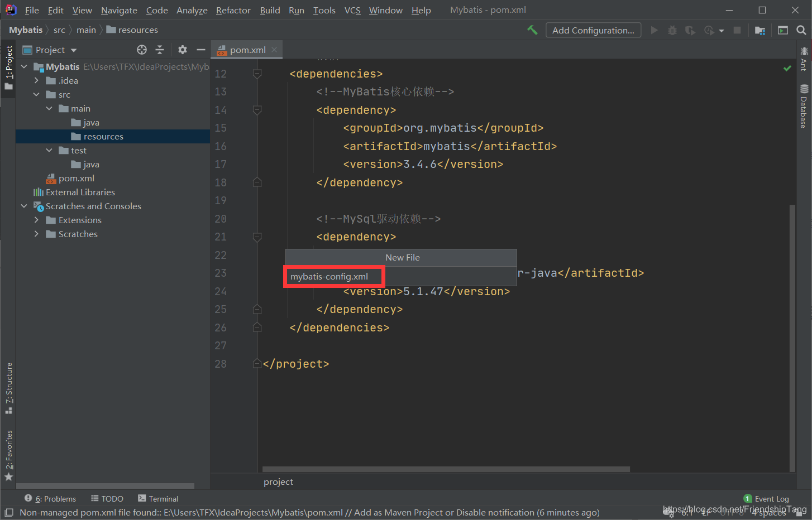Open the Terminal tool window
The image size is (812, 520).
[158, 499]
